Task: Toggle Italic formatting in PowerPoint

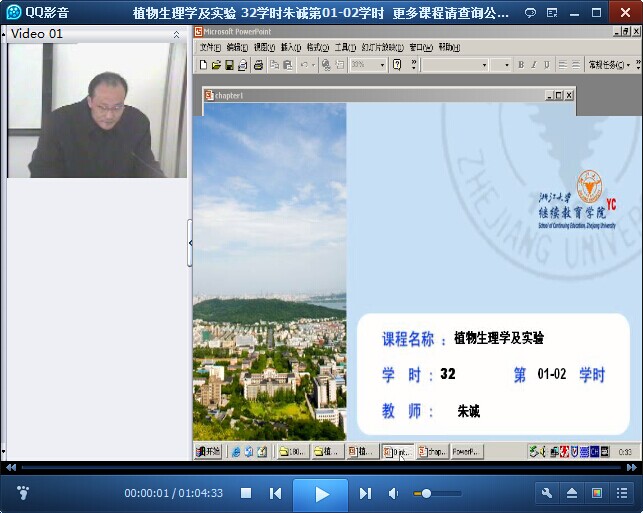Action: point(534,65)
